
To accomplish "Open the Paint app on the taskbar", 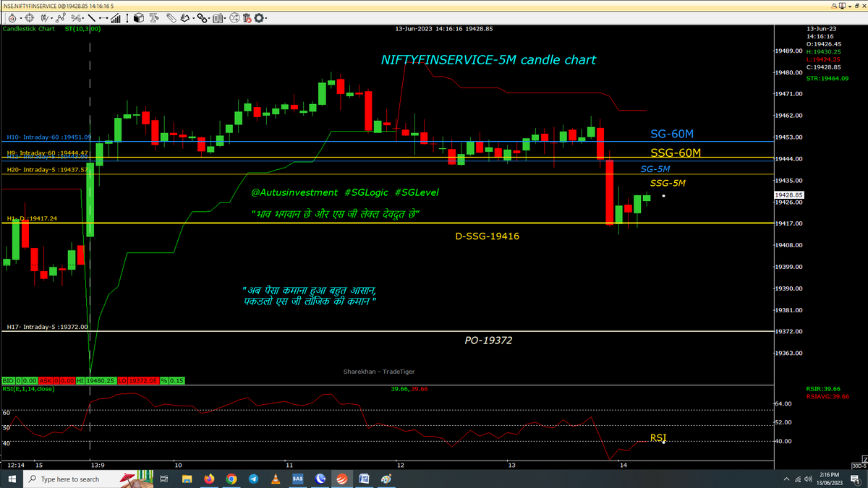I will coord(386,479).
